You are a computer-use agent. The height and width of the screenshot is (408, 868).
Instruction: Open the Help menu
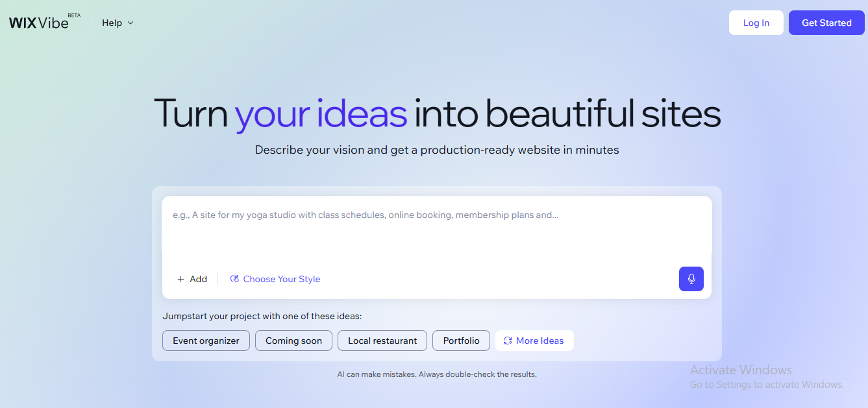pyautogui.click(x=112, y=23)
